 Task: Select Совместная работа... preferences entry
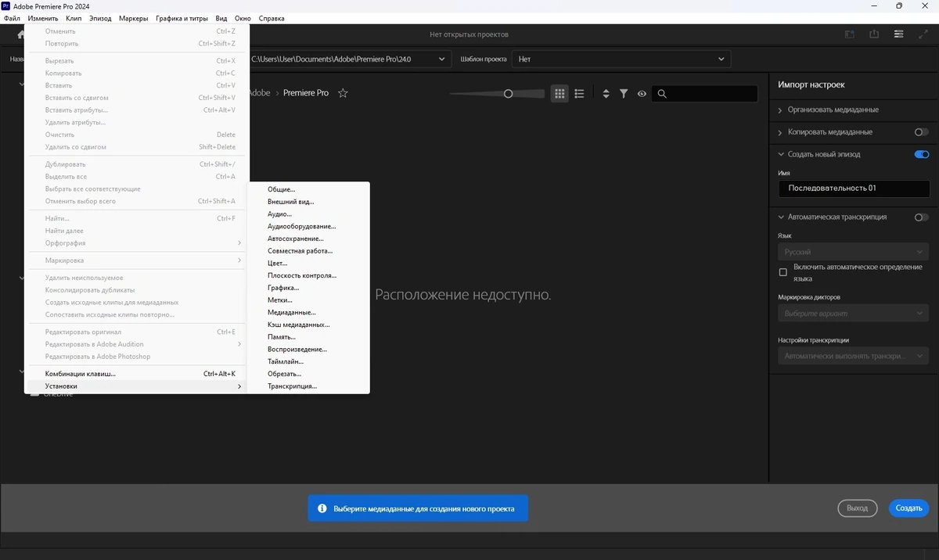[x=308, y=251]
